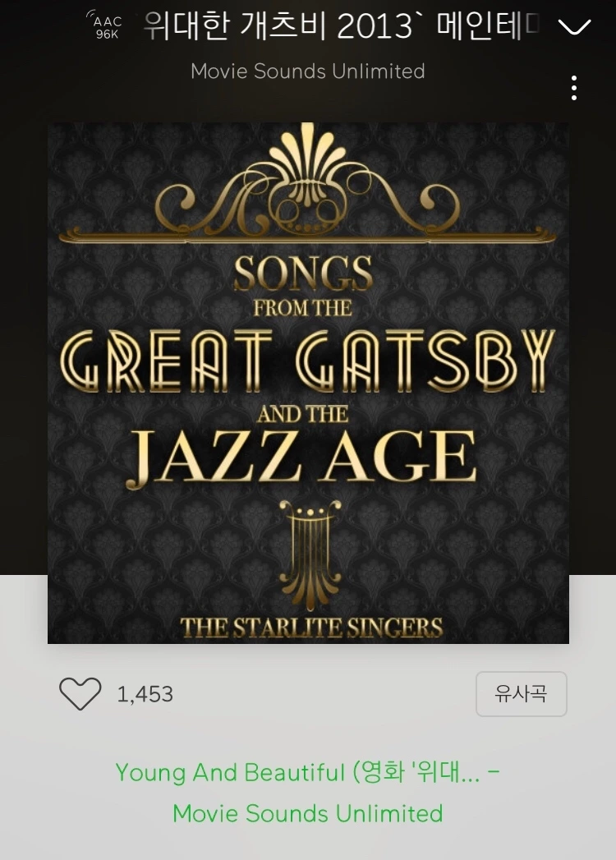
Task: Open the Great Gatsby album cover art
Action: (x=308, y=383)
